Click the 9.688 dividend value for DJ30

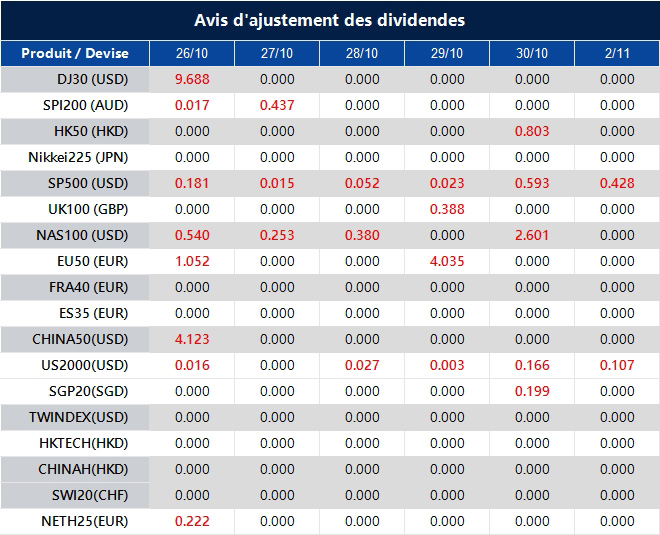click(x=192, y=79)
